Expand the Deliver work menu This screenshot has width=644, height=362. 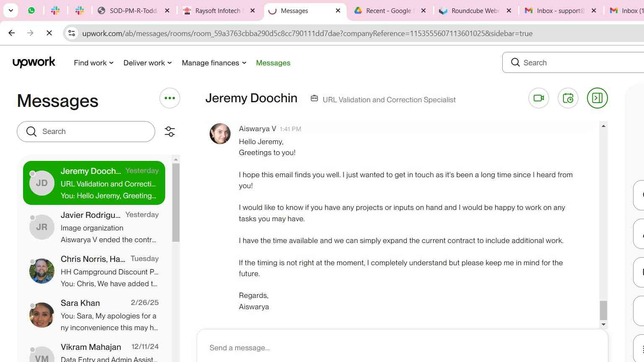pos(148,63)
